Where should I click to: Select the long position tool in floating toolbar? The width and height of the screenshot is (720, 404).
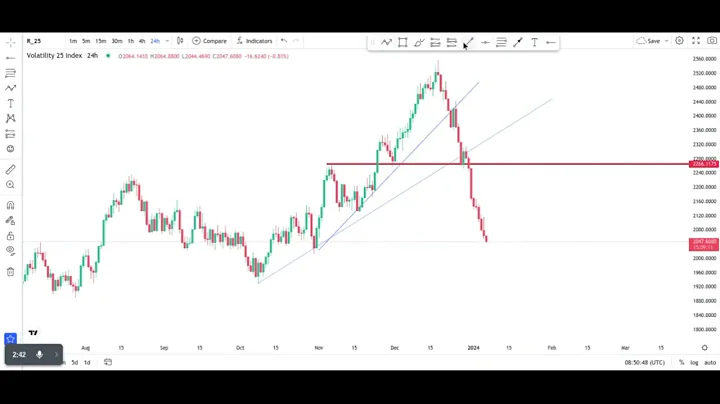pyautogui.click(x=435, y=43)
